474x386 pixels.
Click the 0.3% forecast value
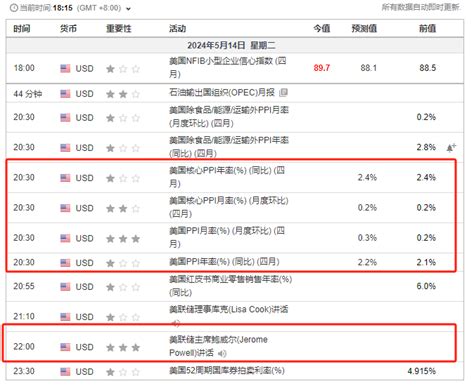point(367,238)
